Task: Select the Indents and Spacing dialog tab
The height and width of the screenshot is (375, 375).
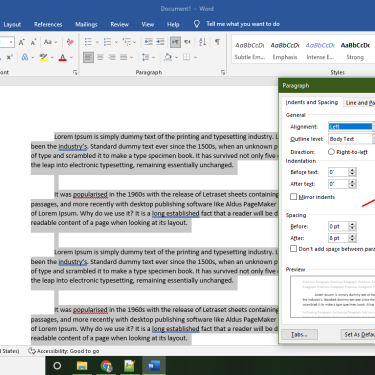Action: [312, 102]
